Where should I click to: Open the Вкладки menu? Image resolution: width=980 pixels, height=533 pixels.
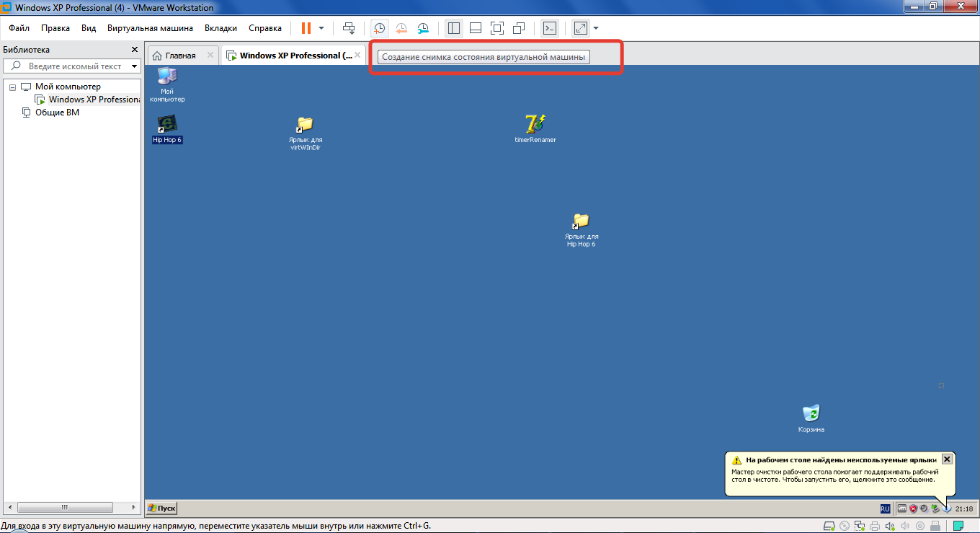click(x=220, y=28)
